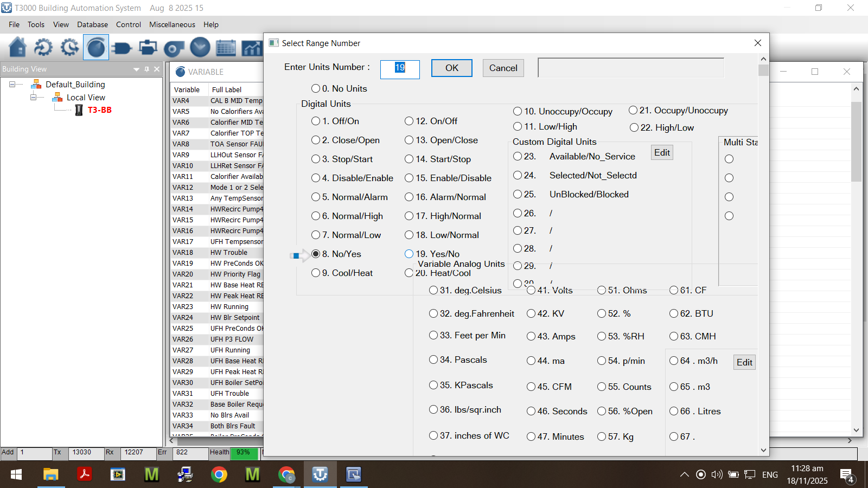Image resolution: width=868 pixels, height=488 pixels.
Task: Select the 1. Off/On radio option
Action: [316, 121]
